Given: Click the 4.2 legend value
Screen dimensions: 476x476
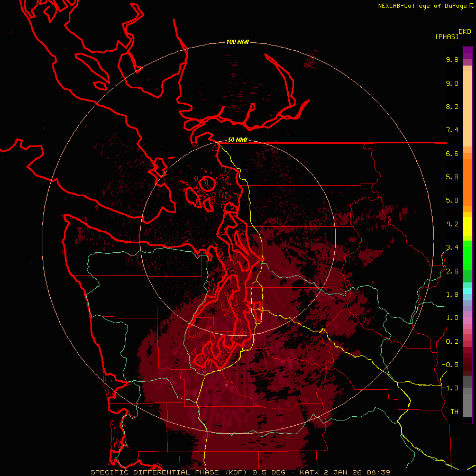Looking at the screenshot, I should 452,224.
